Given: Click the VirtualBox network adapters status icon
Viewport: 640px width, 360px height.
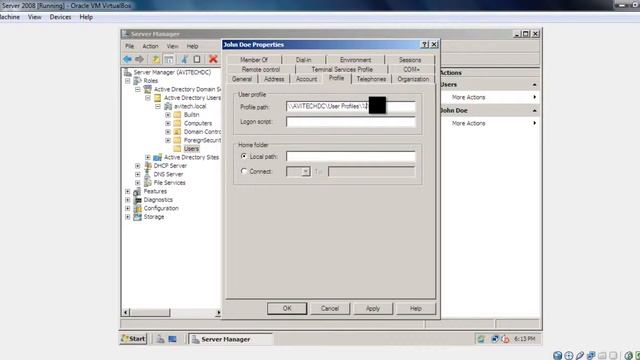Looking at the screenshot, I should 591,356.
